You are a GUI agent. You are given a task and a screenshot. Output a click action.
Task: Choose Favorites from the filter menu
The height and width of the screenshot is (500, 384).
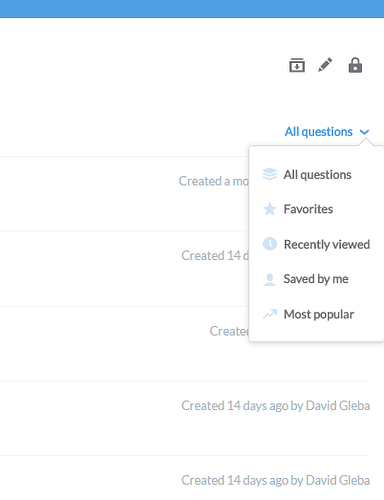[308, 209]
